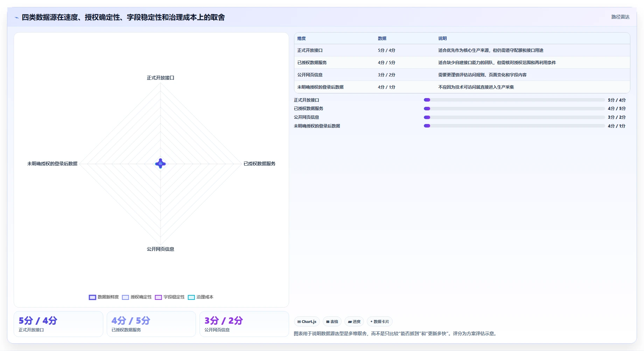Click description 不应因为技术可访问就直接进入生产采集
Image resolution: width=644 pixels, height=351 pixels.
click(x=476, y=87)
